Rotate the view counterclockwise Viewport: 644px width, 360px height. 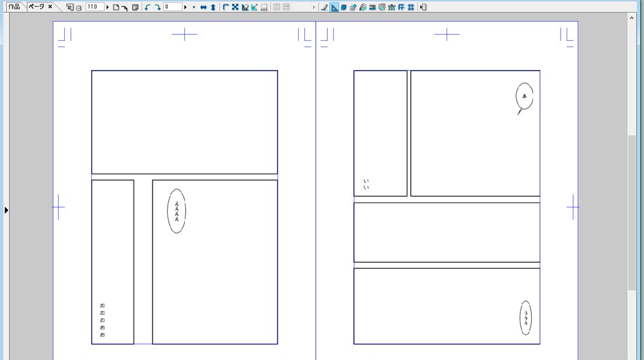[148, 7]
